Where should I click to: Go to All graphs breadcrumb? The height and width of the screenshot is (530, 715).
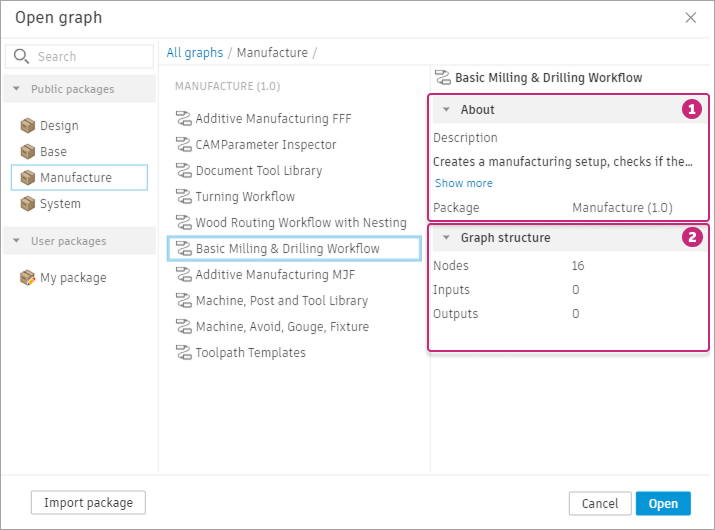pyautogui.click(x=195, y=53)
